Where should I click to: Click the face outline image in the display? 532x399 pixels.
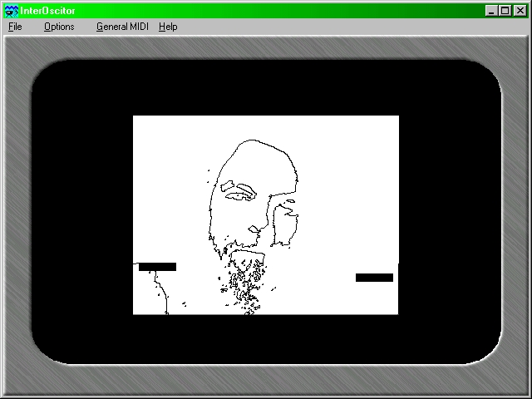point(266,215)
